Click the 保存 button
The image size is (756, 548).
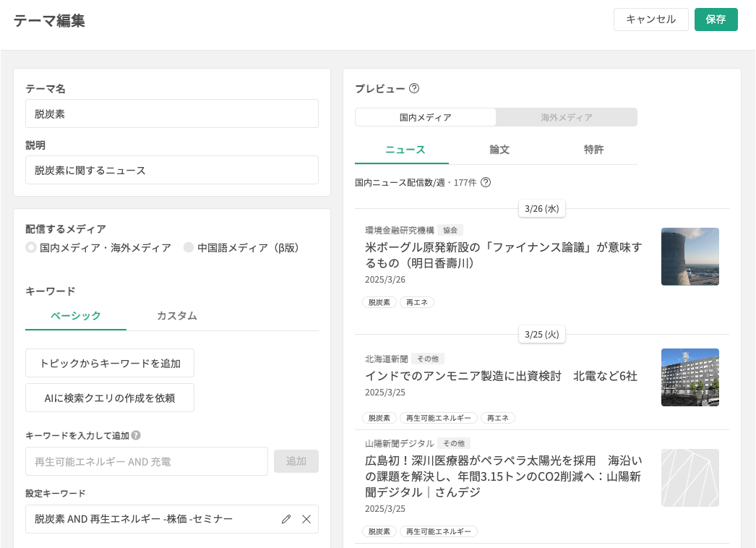tap(716, 20)
